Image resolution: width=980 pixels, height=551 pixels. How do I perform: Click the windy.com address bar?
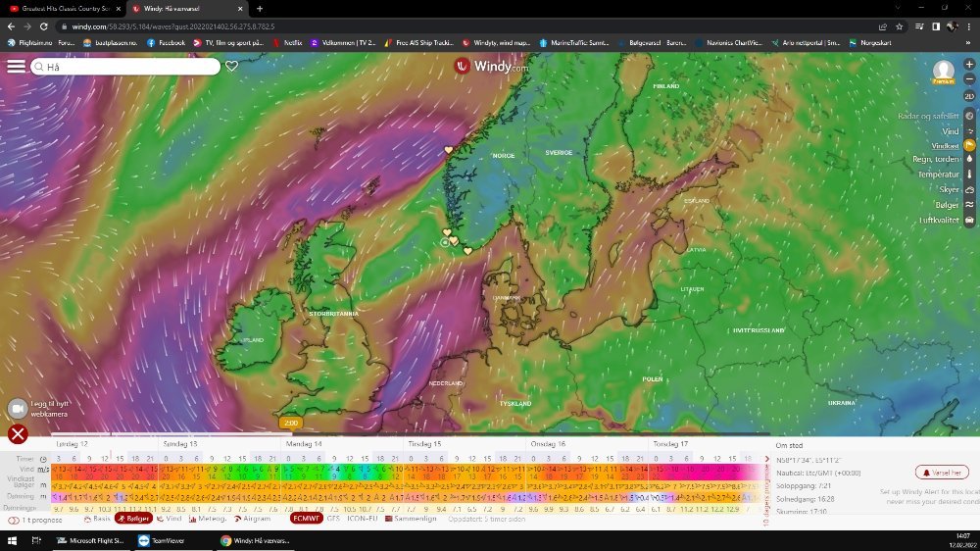point(465,26)
